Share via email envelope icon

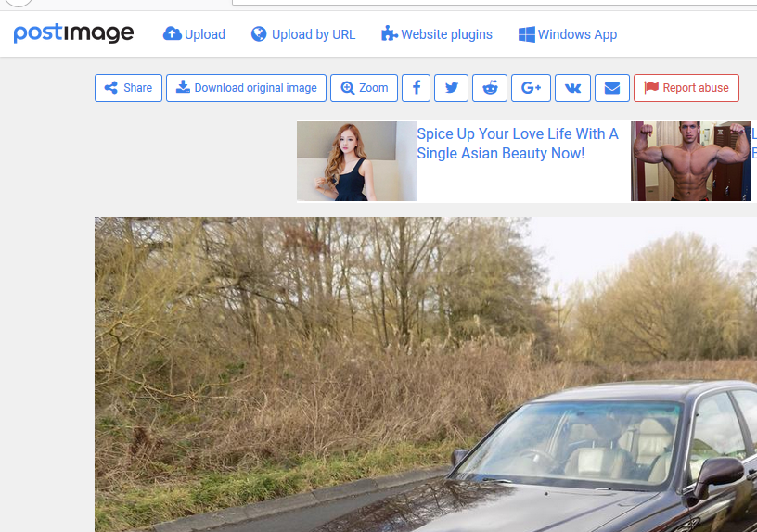(x=612, y=88)
